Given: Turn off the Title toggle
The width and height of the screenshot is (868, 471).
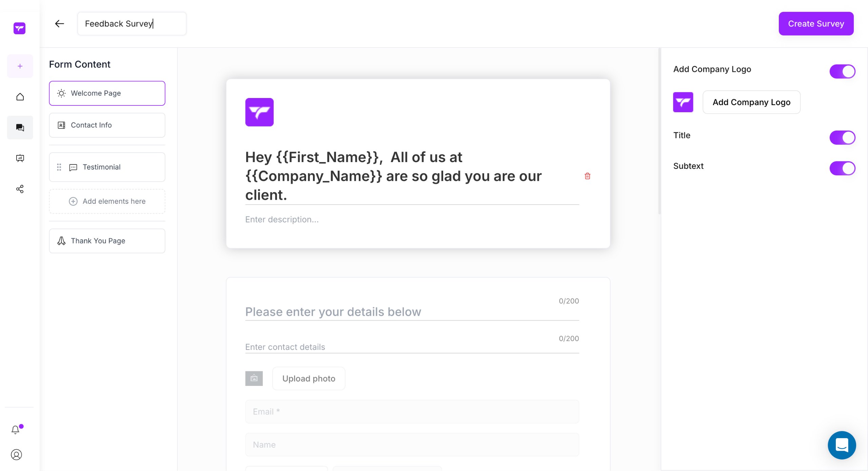Looking at the screenshot, I should tap(842, 138).
